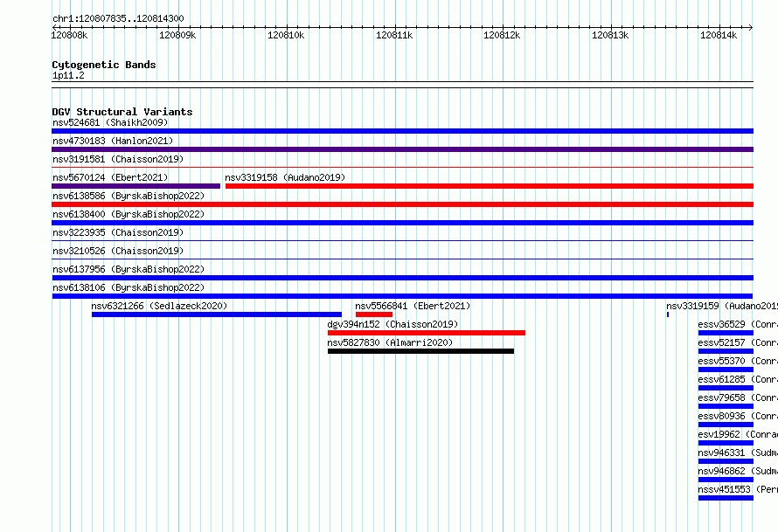Click the 1p11.2 cytogenetic band label

pyautogui.click(x=68, y=76)
